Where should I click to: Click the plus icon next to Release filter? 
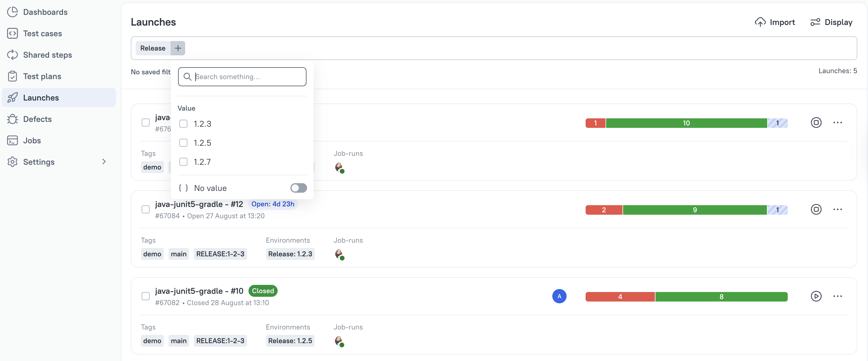pos(178,48)
